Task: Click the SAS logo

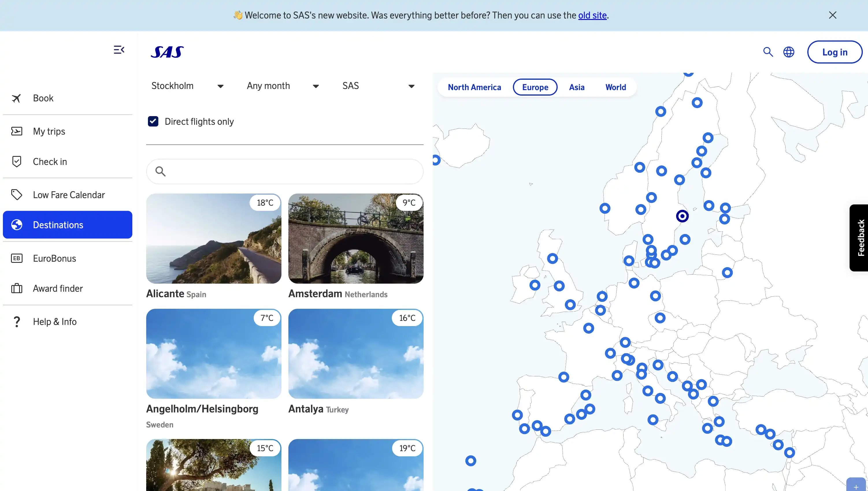Action: click(x=167, y=52)
